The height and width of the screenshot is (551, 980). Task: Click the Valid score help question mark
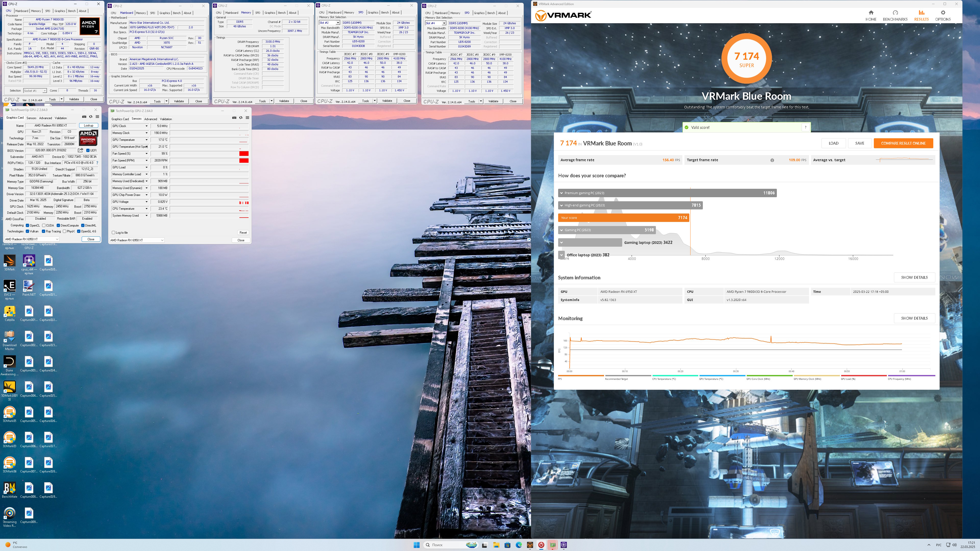[x=805, y=127]
